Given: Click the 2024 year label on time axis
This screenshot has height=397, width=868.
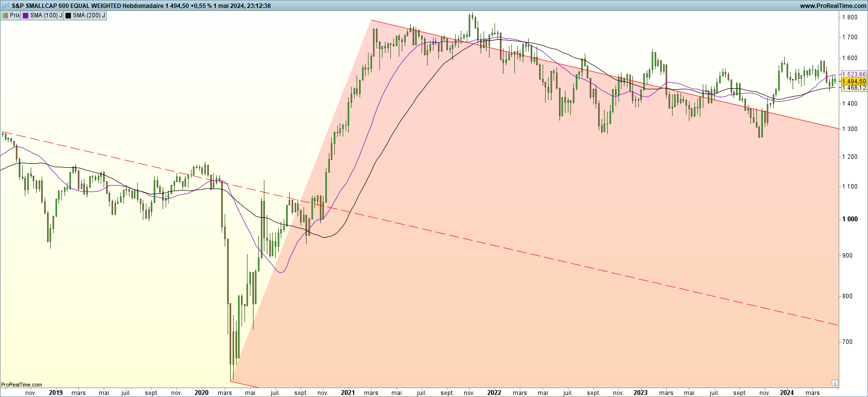Looking at the screenshot, I should (787, 393).
